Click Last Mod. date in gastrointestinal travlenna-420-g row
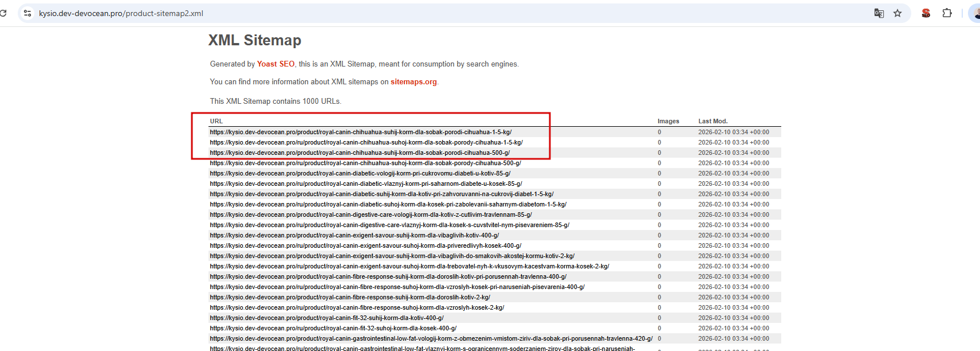This screenshot has width=980, height=351. tap(734, 338)
